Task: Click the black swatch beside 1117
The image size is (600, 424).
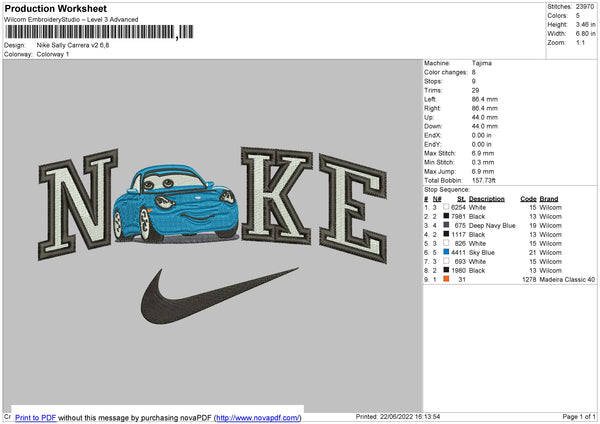Action: pos(446,234)
